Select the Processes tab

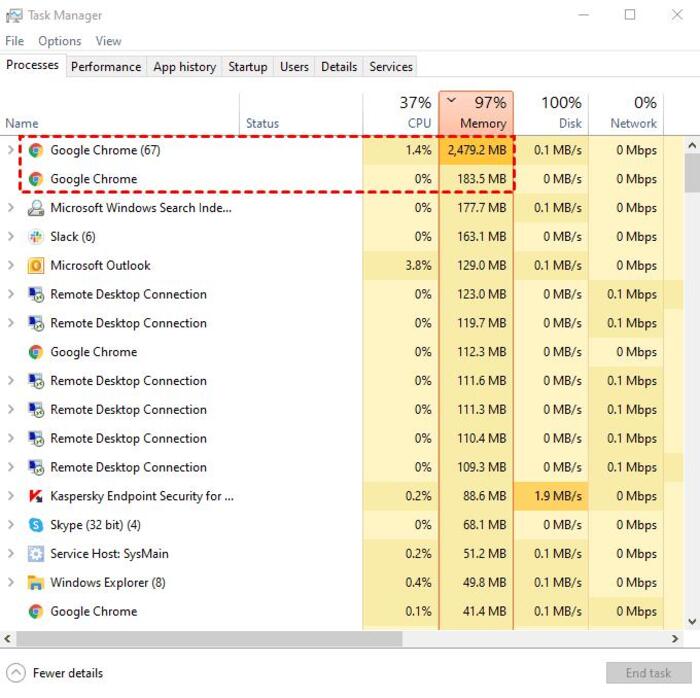33,65
